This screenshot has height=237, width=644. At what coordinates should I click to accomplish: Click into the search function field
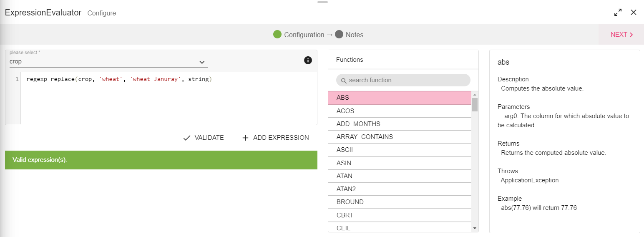click(407, 80)
